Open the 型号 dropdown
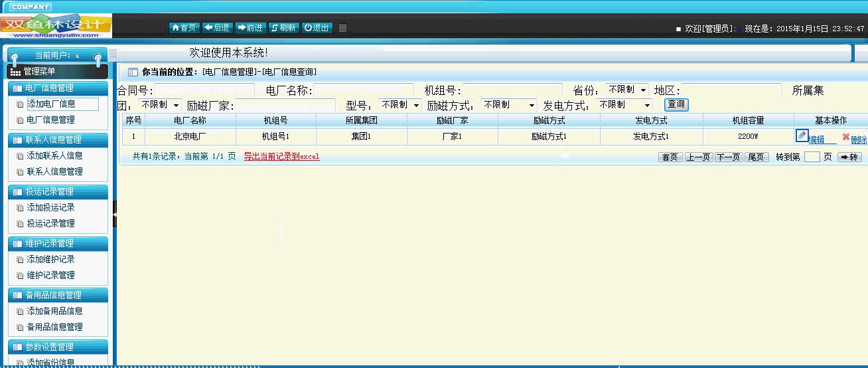 [x=400, y=105]
